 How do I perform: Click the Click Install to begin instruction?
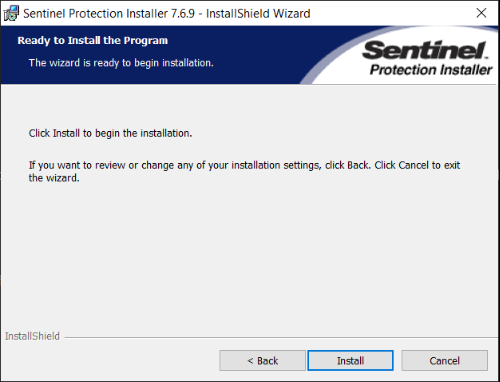click(110, 133)
